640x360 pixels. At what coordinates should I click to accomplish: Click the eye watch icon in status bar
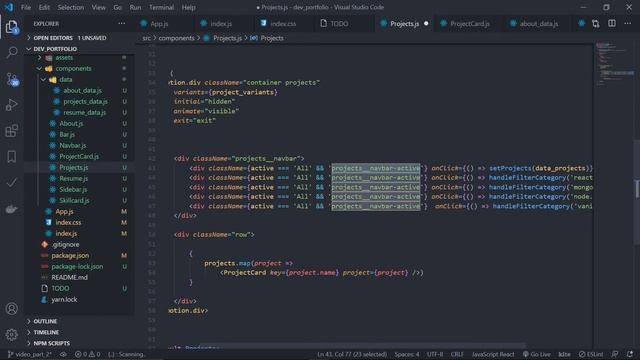point(63,354)
